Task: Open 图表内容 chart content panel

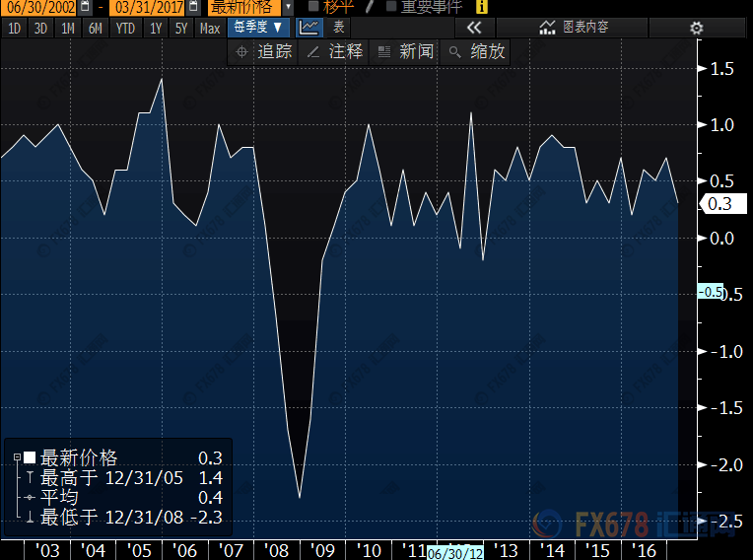Action: pyautogui.click(x=572, y=28)
